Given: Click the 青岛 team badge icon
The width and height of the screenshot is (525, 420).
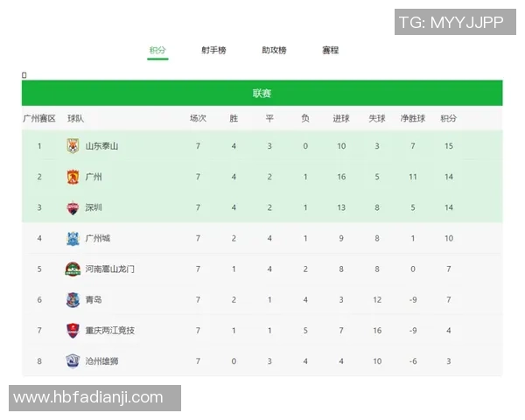Looking at the screenshot, I should pos(73,299).
